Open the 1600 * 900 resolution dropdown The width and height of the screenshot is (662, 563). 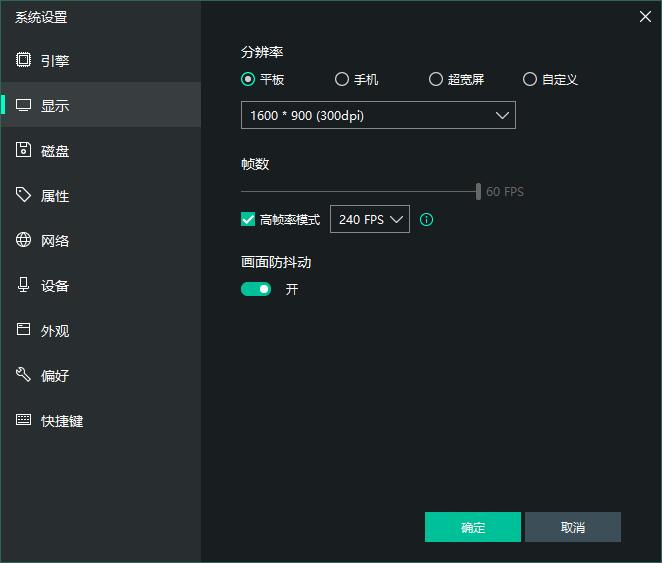[x=378, y=115]
